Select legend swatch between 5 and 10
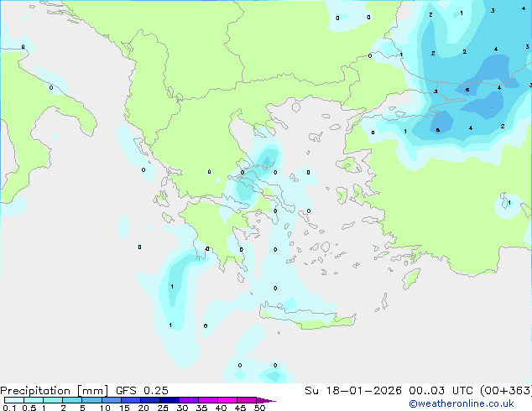 pyautogui.click(x=91, y=400)
